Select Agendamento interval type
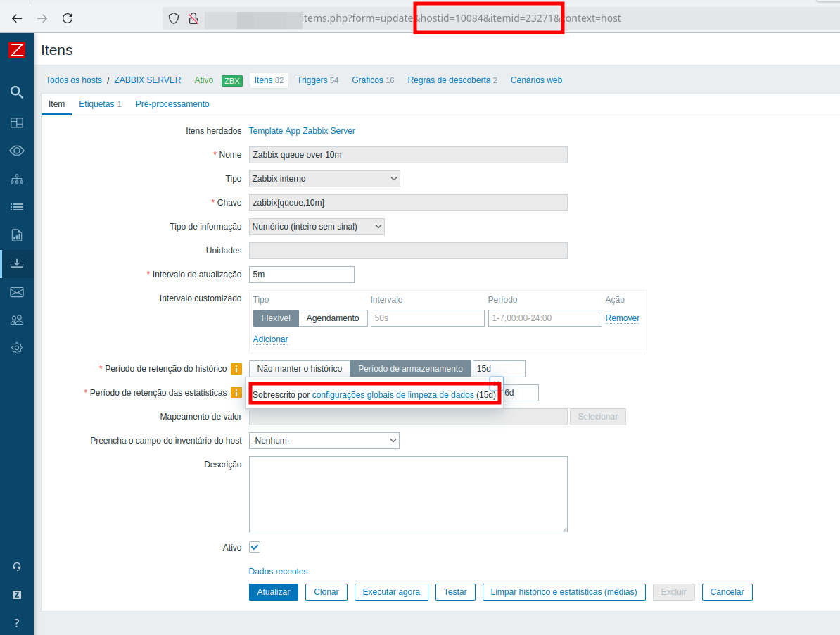Image resolution: width=840 pixels, height=635 pixels. (333, 317)
